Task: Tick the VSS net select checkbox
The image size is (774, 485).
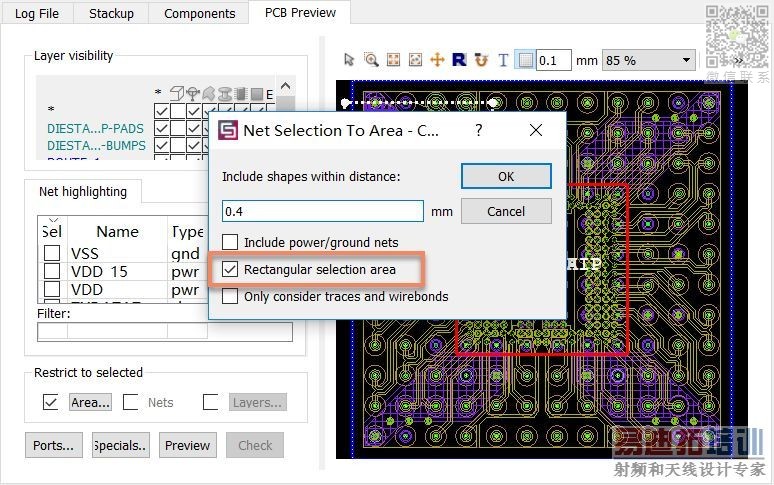Action: click(x=52, y=253)
